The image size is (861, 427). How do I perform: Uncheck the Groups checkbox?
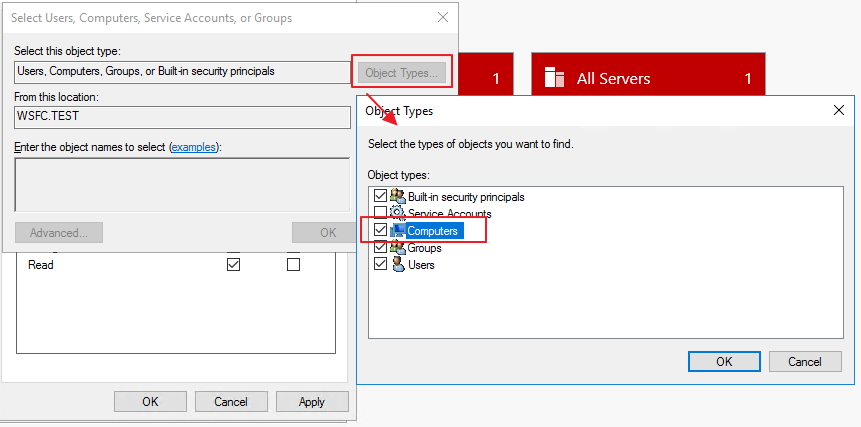(378, 248)
